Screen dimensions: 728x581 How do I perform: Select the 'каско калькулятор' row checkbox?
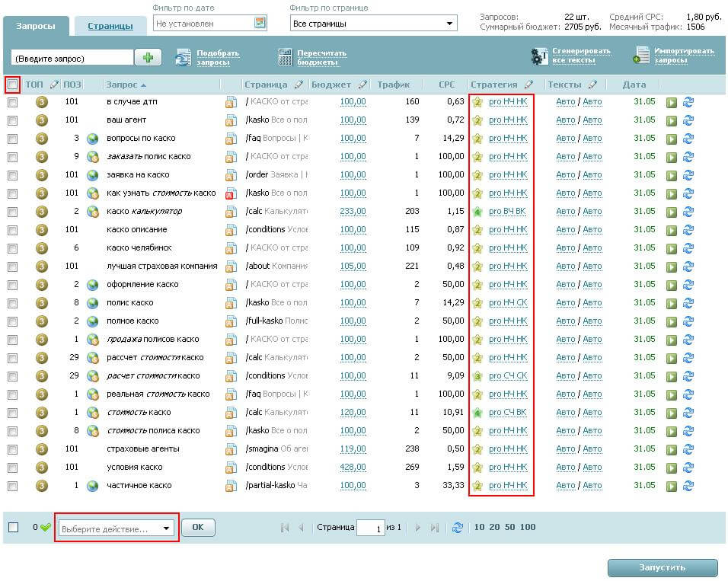coord(12,212)
